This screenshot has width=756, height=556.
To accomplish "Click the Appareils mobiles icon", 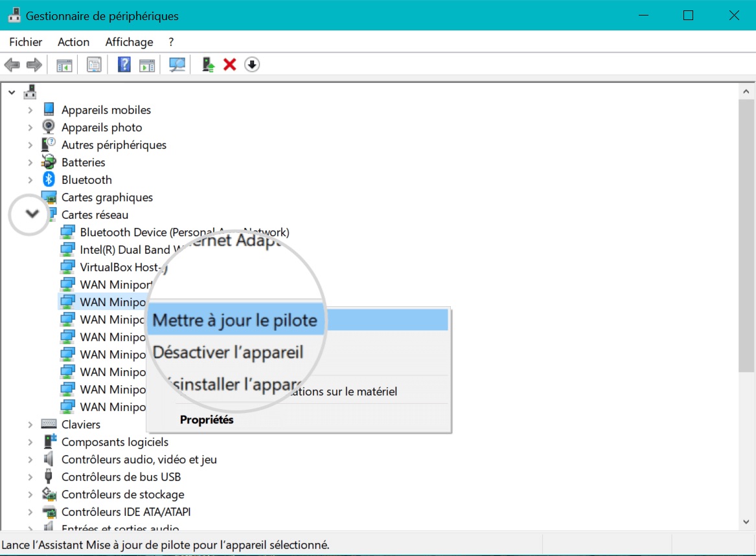I will pos(49,110).
